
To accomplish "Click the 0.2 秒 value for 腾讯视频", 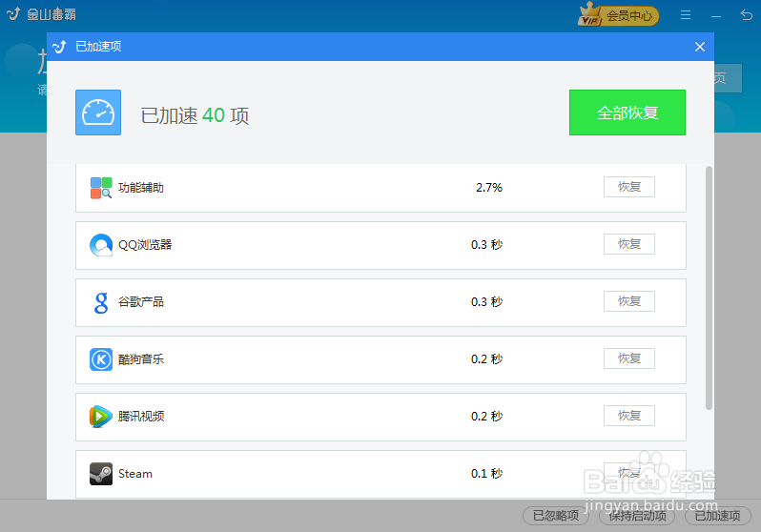I will tap(486, 417).
